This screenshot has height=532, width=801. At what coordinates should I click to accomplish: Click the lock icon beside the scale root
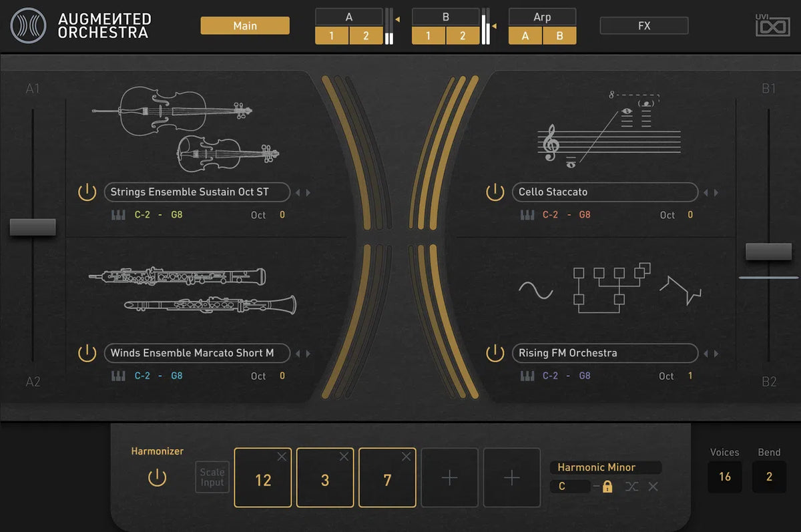[606, 487]
